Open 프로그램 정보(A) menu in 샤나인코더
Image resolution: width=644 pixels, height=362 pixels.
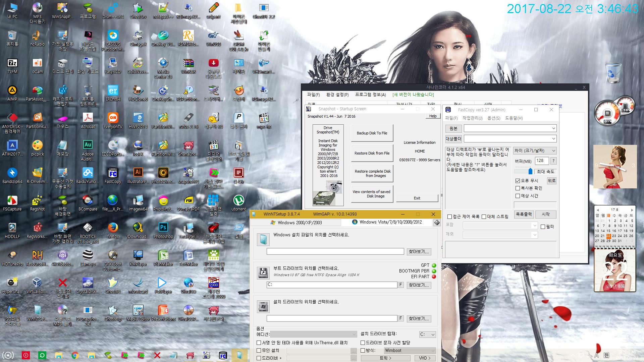[370, 95]
